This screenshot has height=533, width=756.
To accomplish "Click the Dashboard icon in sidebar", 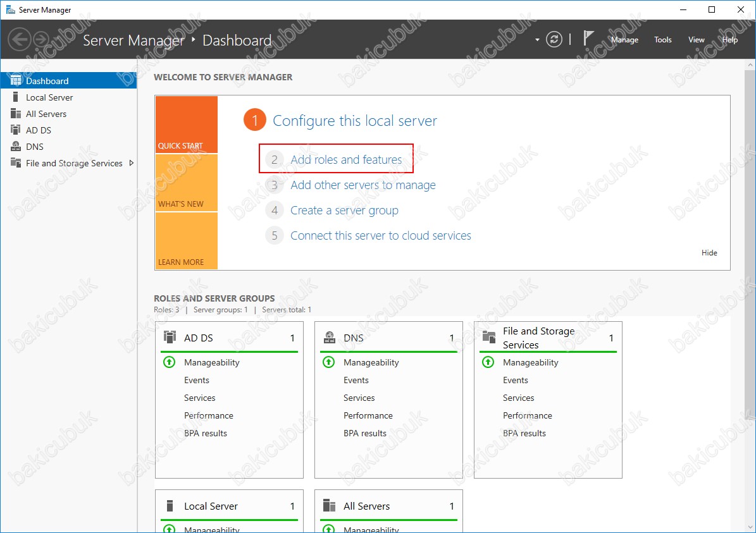I will pos(16,80).
